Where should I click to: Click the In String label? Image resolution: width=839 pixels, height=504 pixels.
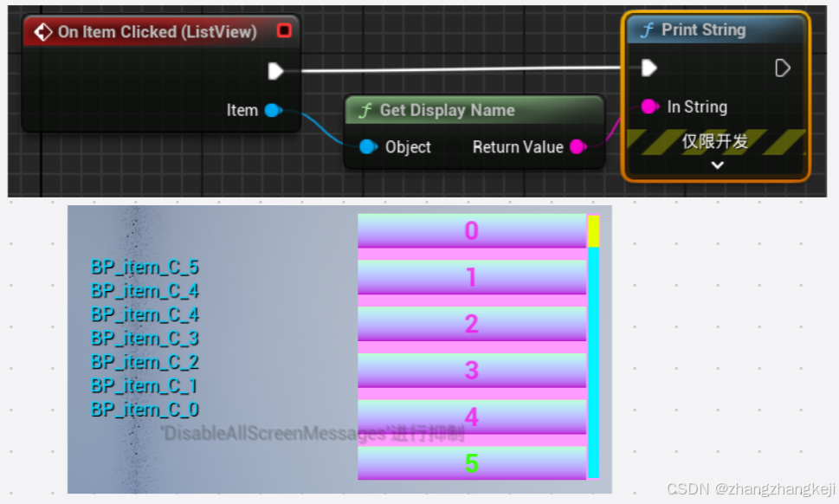(697, 107)
